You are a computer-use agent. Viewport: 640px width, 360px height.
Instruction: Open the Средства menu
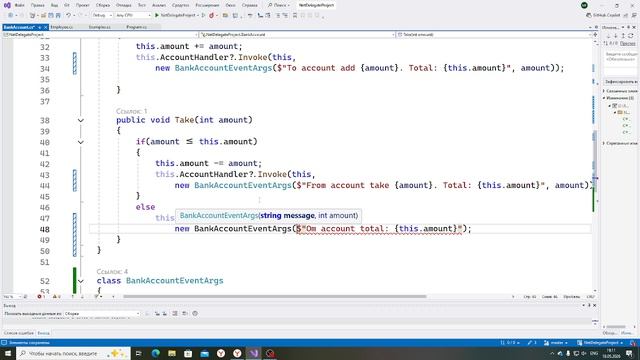[180, 5]
